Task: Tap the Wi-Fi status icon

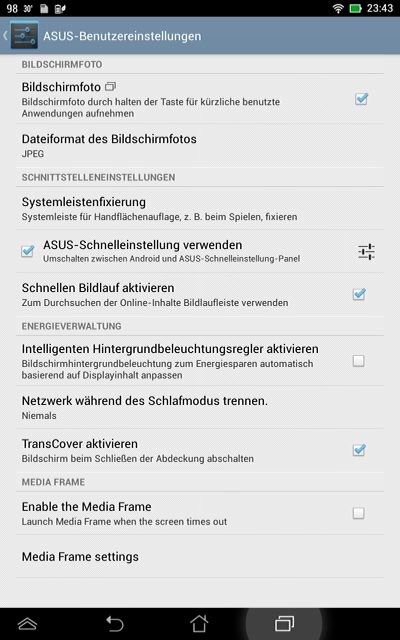Action: click(x=338, y=9)
